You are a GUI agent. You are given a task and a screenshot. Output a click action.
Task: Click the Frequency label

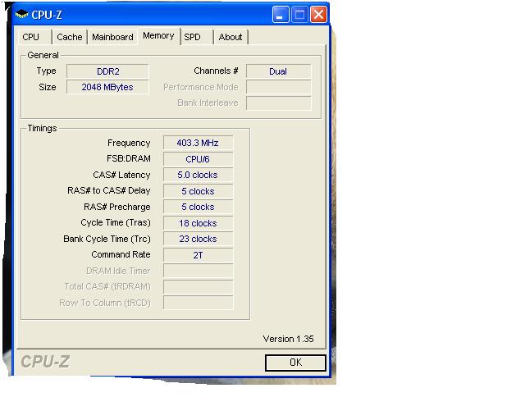129,143
